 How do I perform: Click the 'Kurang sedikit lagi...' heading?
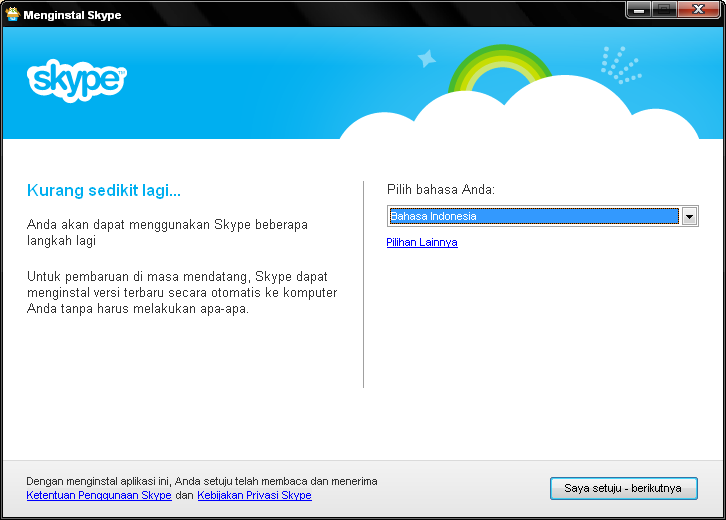click(104, 190)
